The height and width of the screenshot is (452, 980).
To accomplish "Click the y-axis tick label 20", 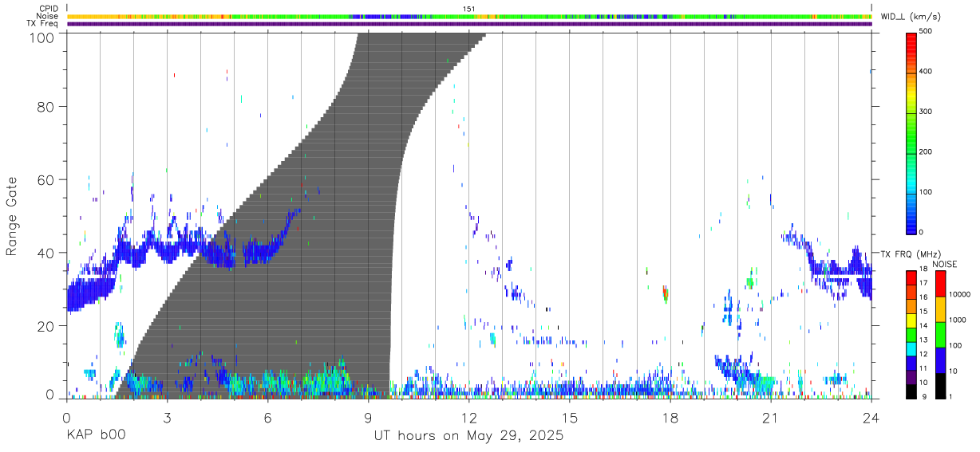I will coord(47,326).
